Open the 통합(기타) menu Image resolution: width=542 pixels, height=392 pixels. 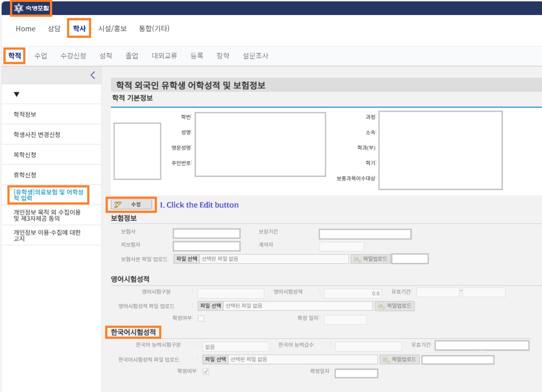pos(154,28)
